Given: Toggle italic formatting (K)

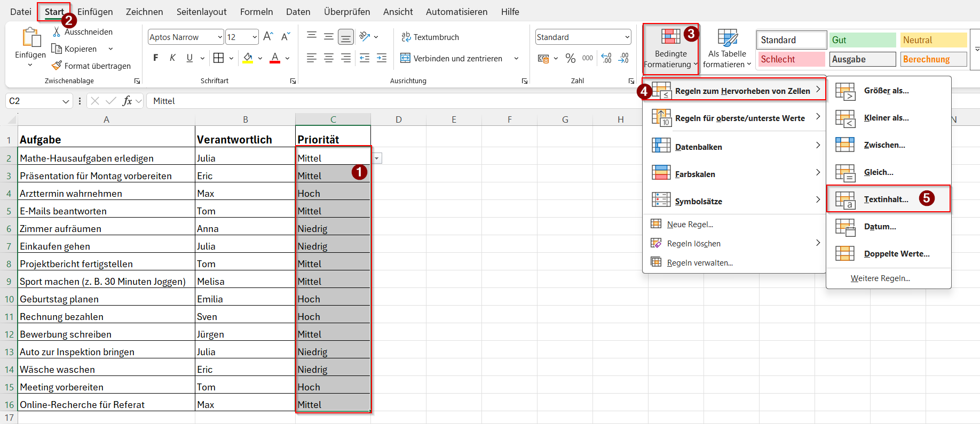Looking at the screenshot, I should (172, 58).
